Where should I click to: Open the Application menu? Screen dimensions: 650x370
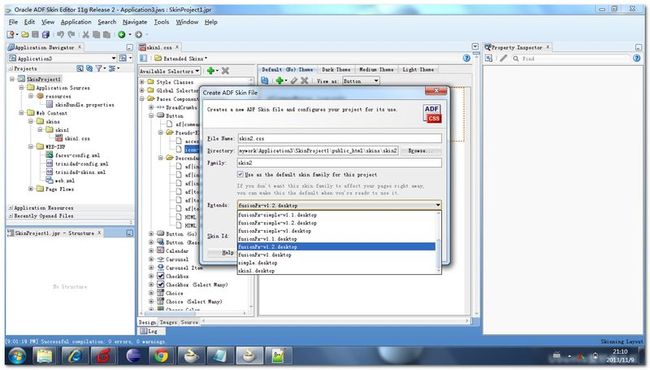tap(76, 22)
